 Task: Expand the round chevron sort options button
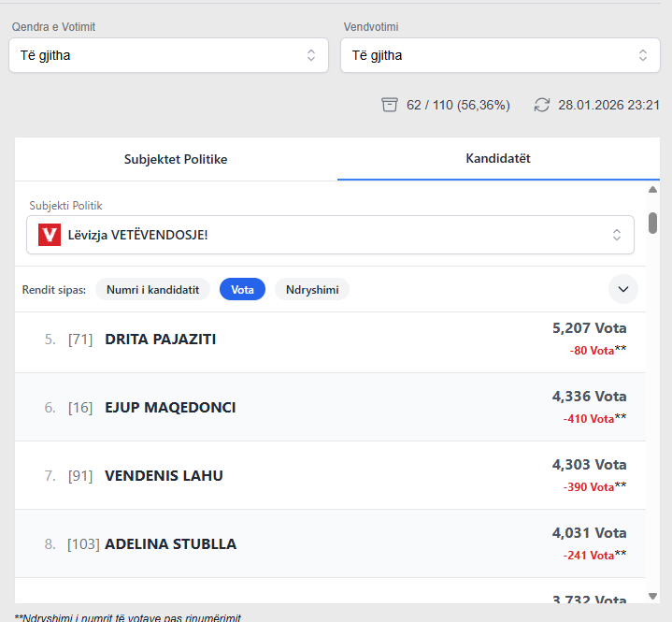coord(623,289)
